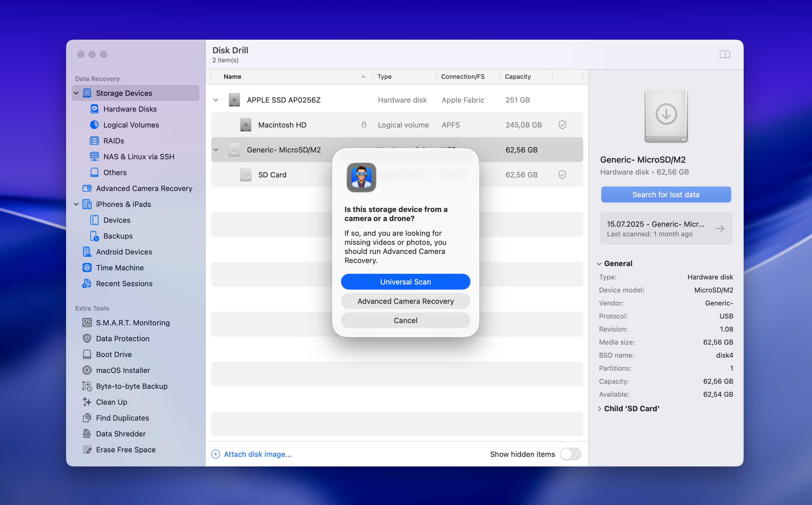Click the Find Duplicates icon

(x=87, y=417)
